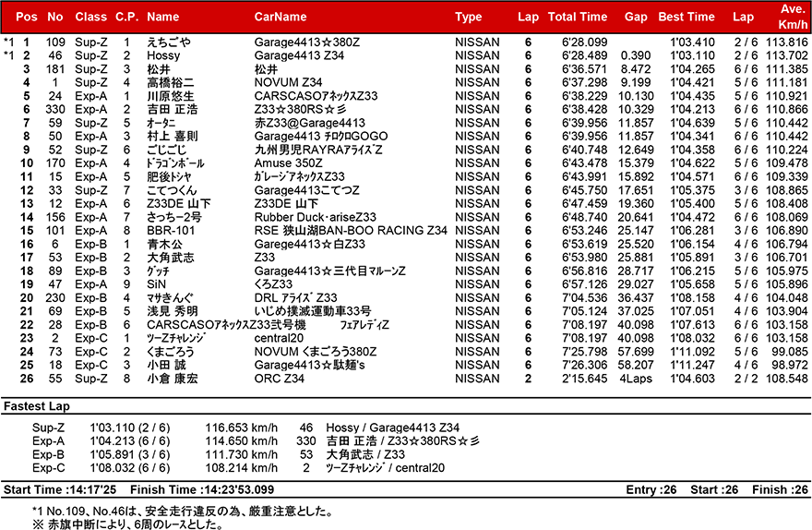Select driver name 大角武志 in results table
812x530 pixels.
[x=171, y=258]
